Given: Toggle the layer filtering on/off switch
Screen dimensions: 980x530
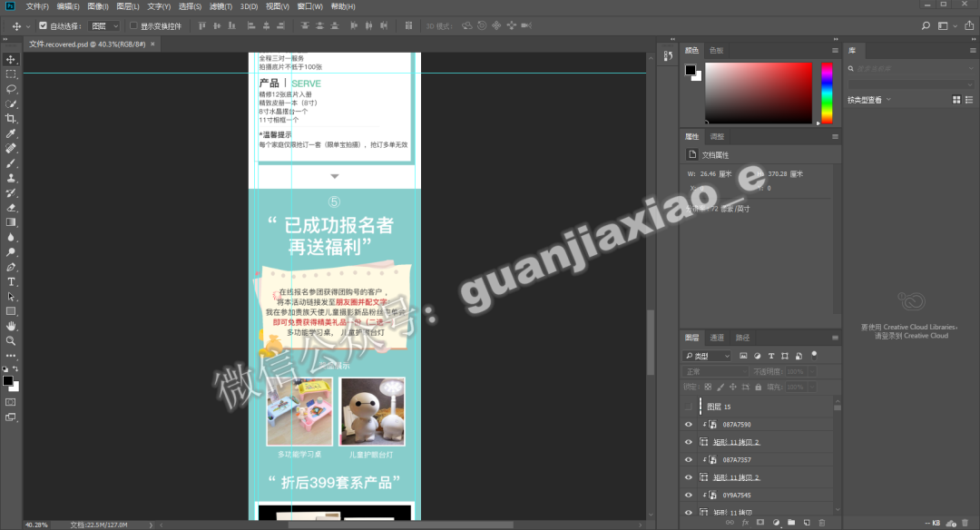Looking at the screenshot, I should (814, 354).
